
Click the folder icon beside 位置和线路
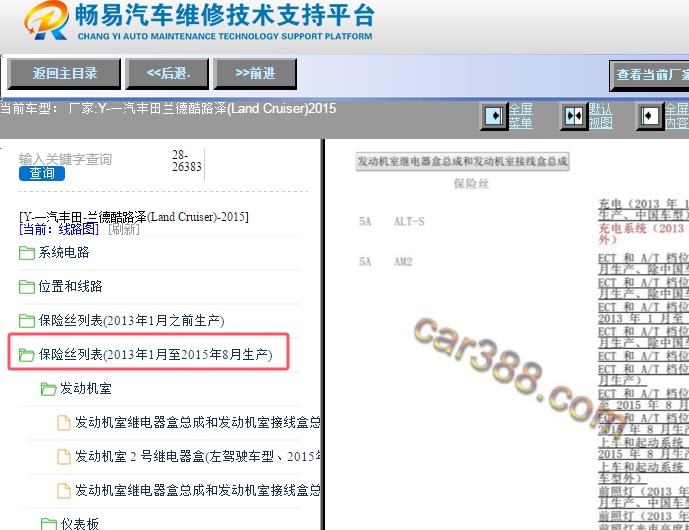(27, 287)
